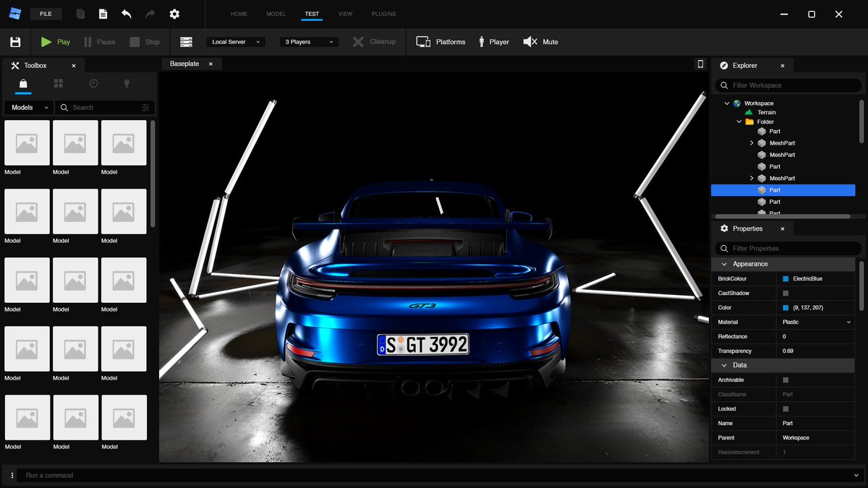
Task: Collapse the Appearance properties section
Action: tap(724, 264)
